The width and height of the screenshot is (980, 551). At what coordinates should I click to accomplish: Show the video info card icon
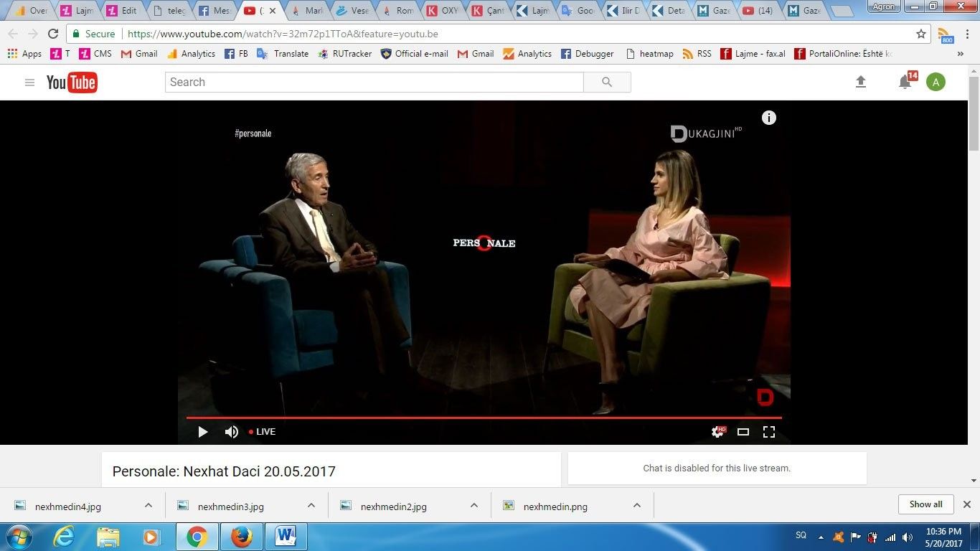coord(769,118)
